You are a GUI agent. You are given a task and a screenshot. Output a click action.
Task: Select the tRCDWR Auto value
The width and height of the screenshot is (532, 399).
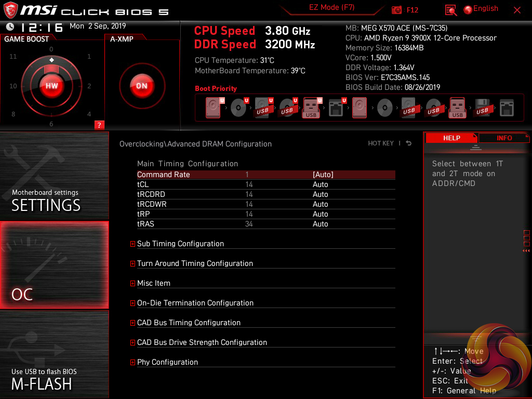[x=320, y=204]
